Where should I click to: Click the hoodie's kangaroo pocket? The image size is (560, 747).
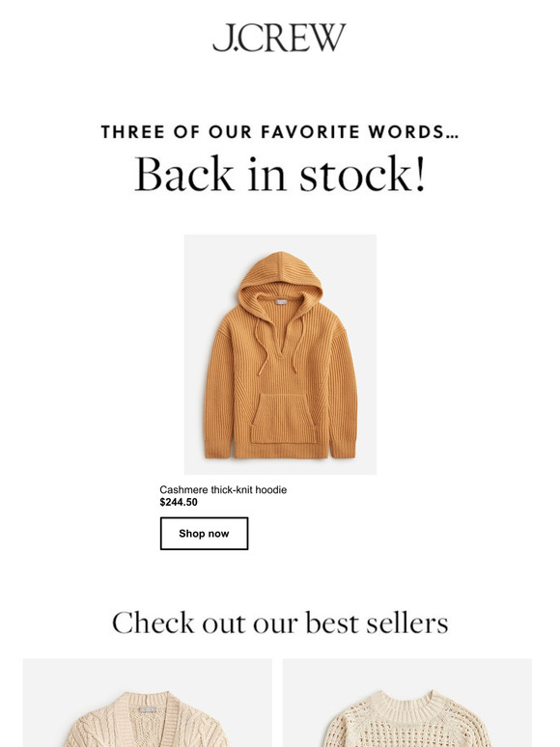(x=284, y=419)
